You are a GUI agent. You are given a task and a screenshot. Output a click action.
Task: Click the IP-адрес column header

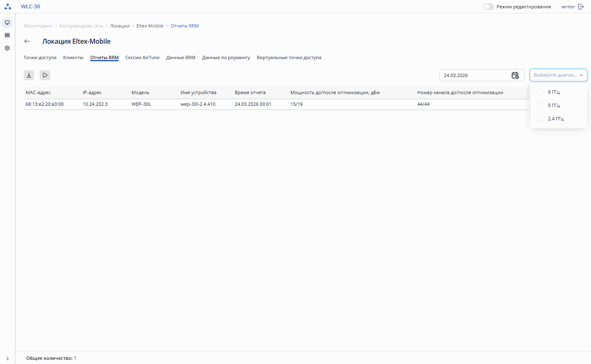pos(92,92)
